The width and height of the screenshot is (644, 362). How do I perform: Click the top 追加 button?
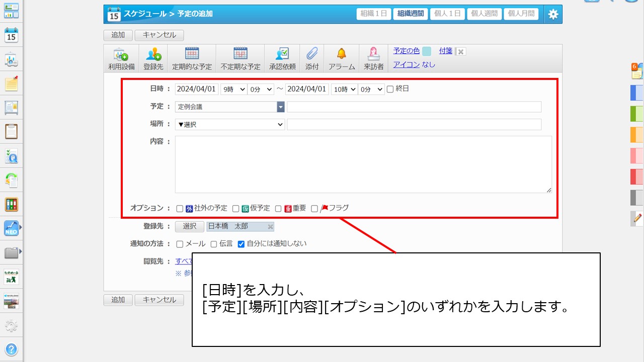tap(118, 35)
